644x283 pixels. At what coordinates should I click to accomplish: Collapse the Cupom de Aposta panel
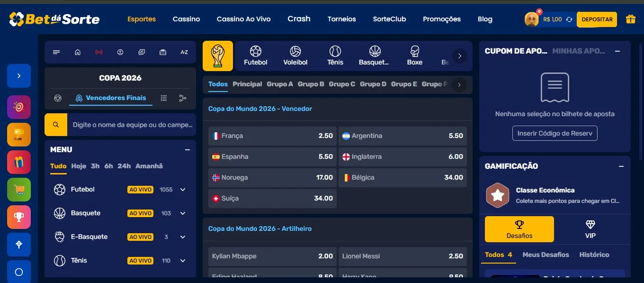pos(617,51)
